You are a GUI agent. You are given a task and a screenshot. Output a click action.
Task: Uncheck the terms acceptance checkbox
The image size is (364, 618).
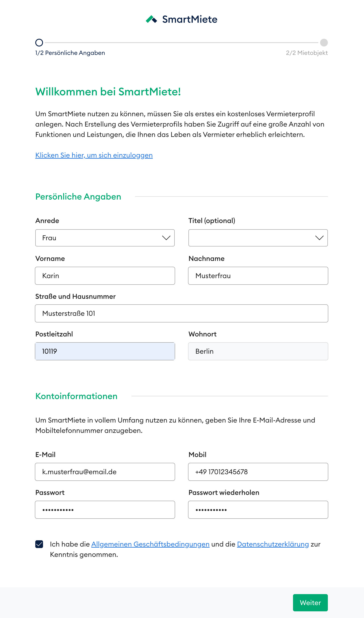[x=39, y=544]
